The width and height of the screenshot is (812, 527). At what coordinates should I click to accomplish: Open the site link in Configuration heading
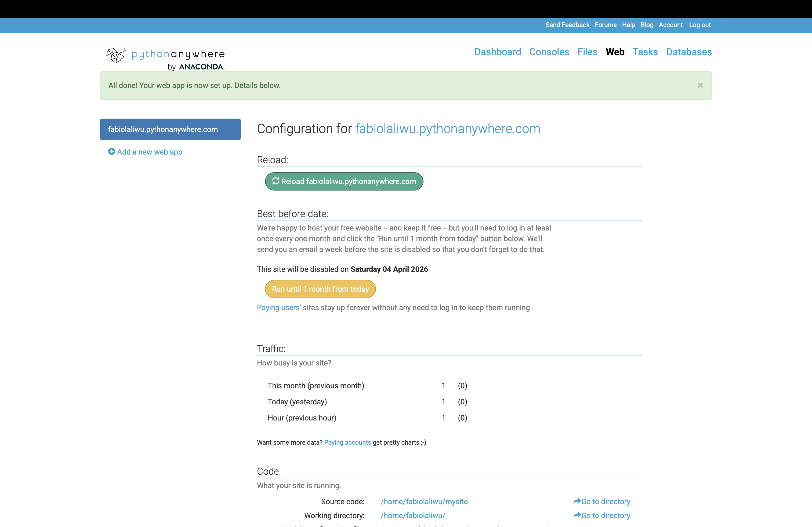click(448, 129)
